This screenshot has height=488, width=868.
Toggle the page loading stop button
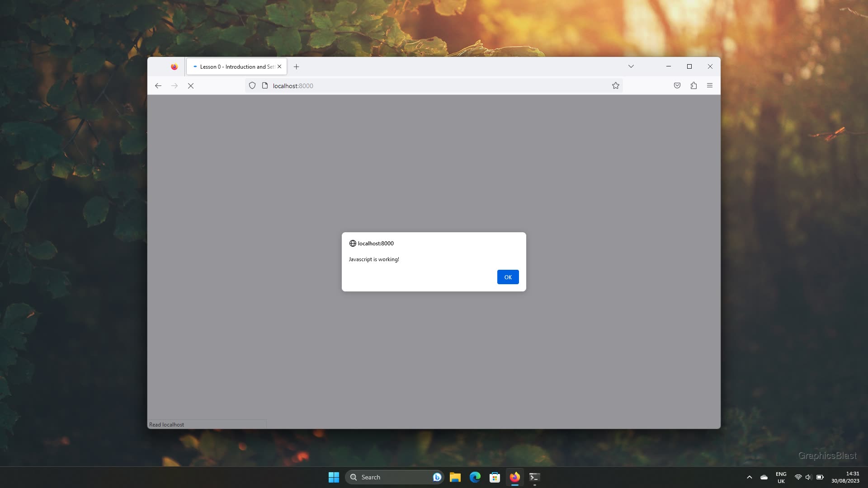pos(191,85)
